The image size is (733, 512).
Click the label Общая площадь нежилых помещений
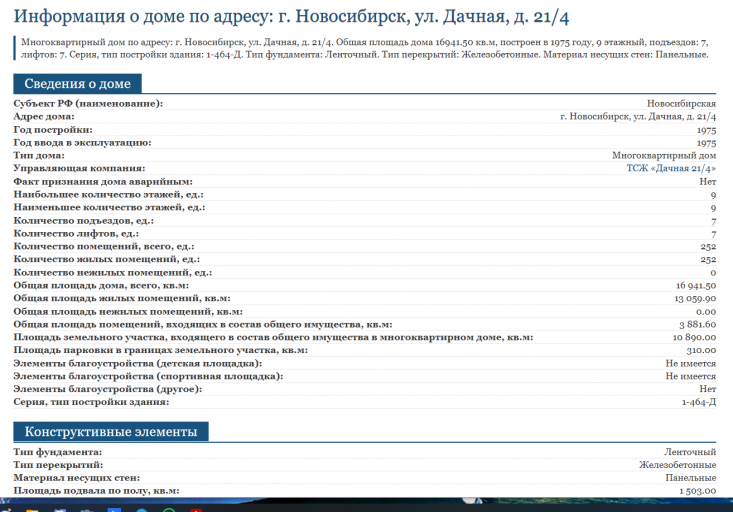click(x=128, y=311)
